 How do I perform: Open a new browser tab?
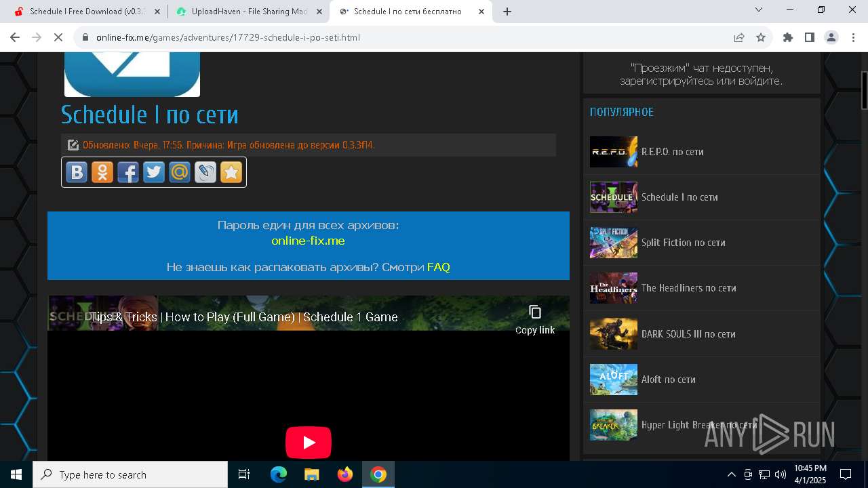(x=507, y=12)
